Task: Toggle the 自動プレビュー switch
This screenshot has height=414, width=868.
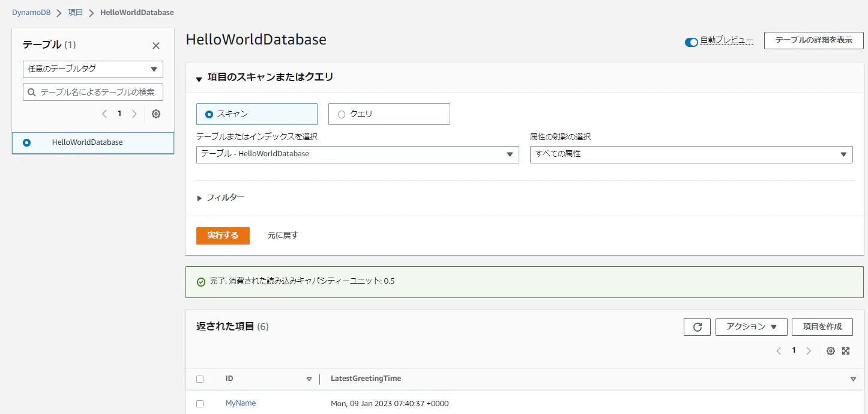Action: click(x=691, y=42)
